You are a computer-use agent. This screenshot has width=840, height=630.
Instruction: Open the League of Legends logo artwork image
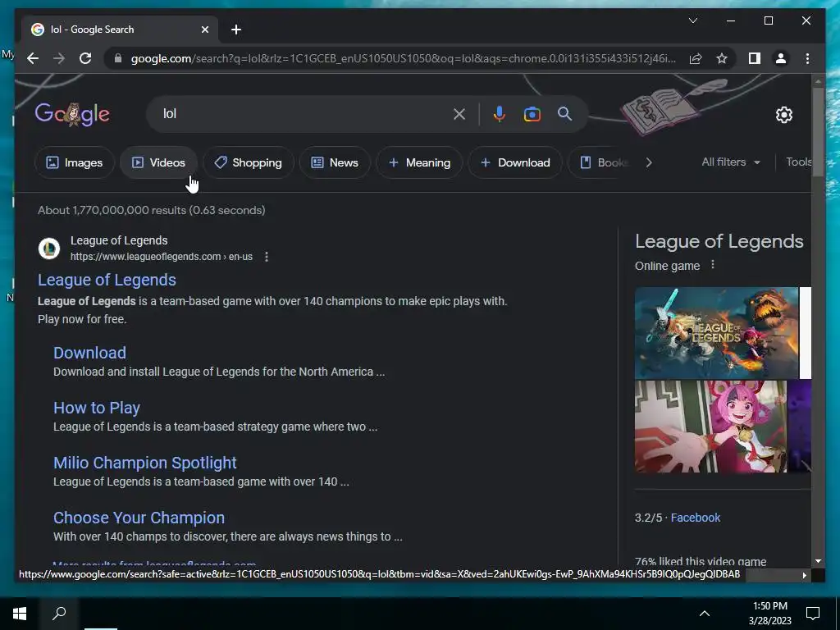click(716, 333)
